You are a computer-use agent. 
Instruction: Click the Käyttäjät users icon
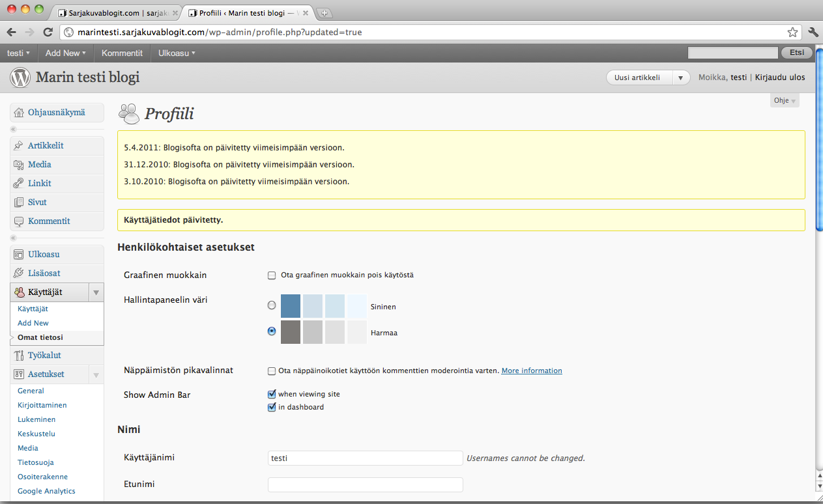pos(19,293)
